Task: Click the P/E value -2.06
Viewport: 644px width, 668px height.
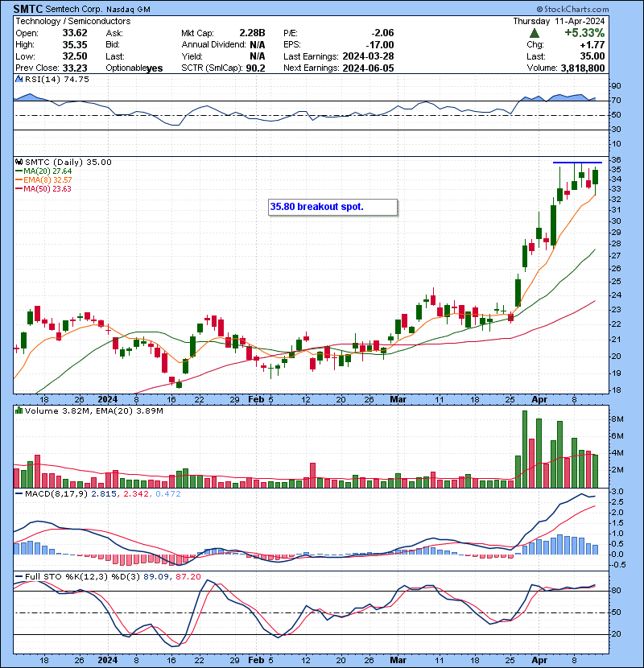Action: click(x=382, y=33)
